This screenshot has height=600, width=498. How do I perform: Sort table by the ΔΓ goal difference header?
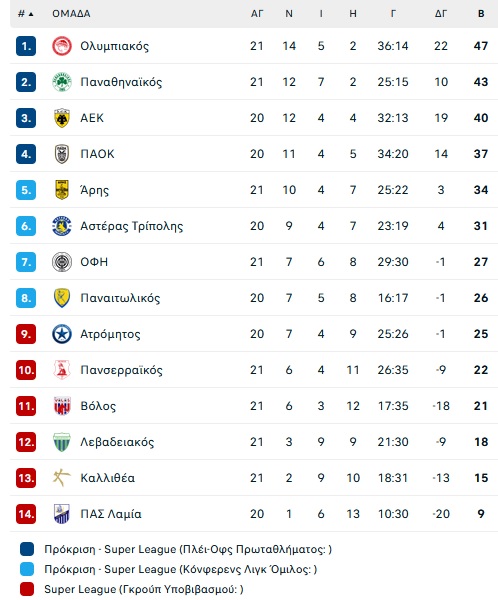[x=441, y=14]
